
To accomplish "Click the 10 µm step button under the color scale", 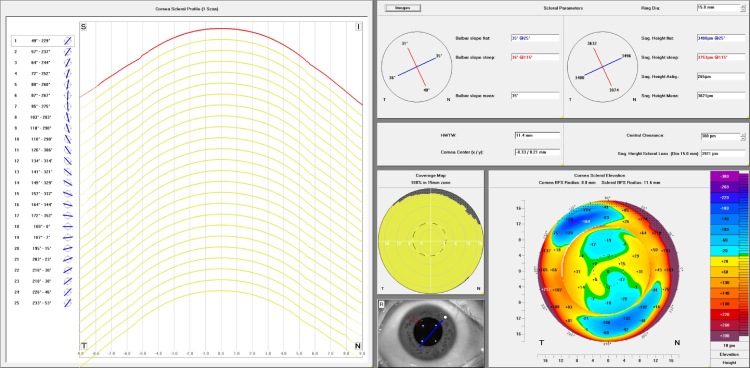I will point(729,346).
